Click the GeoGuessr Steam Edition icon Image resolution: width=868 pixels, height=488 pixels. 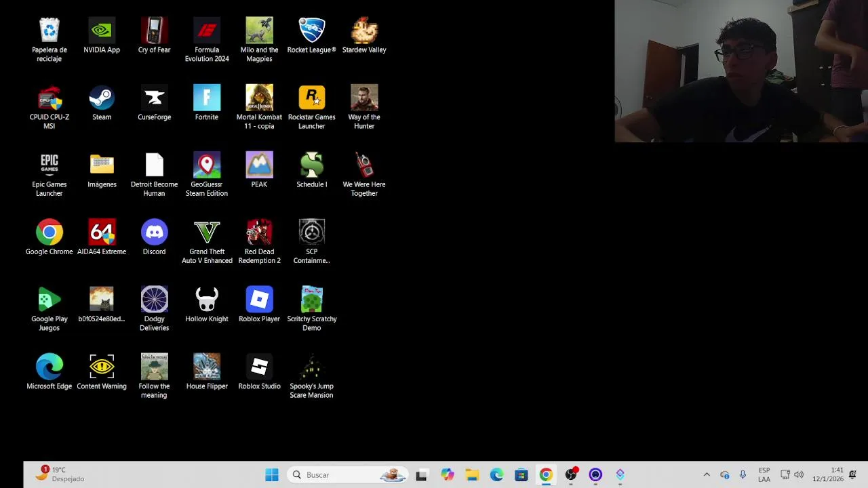[207, 174]
